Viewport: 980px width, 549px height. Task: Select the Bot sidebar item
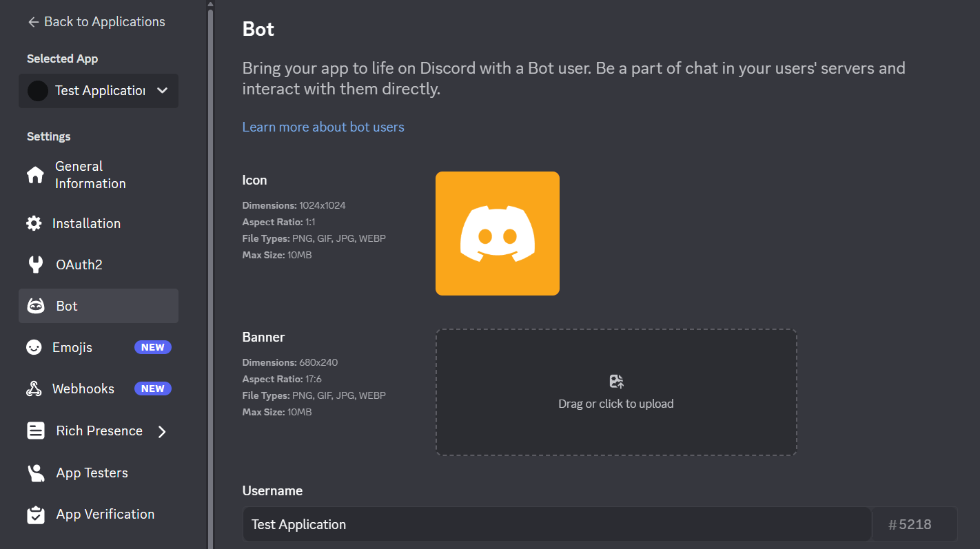99,306
